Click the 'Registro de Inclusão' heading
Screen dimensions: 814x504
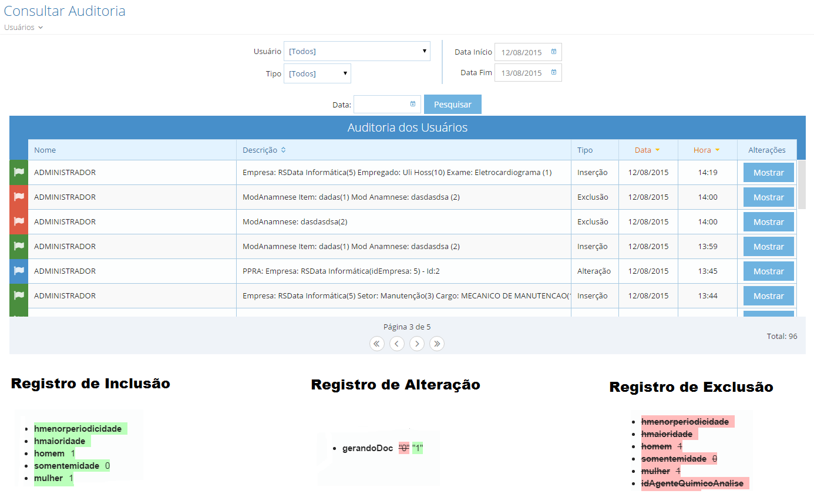[x=90, y=384]
